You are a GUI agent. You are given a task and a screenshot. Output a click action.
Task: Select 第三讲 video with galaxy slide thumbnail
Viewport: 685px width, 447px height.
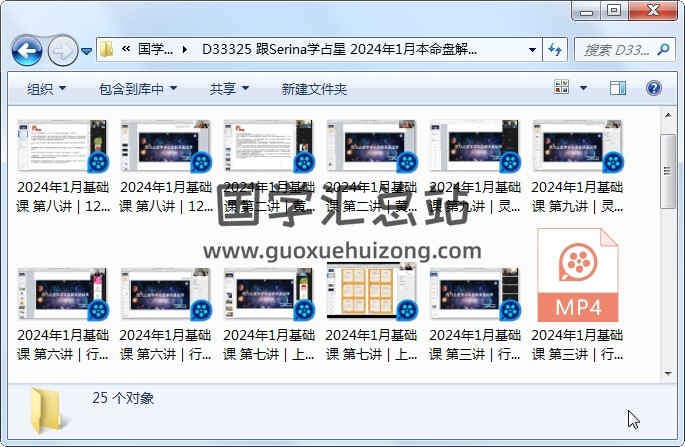tap(474, 315)
